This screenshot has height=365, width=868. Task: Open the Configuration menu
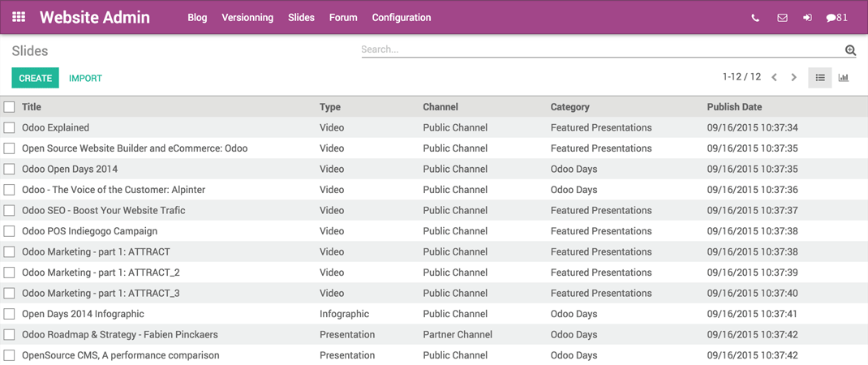pyautogui.click(x=402, y=18)
